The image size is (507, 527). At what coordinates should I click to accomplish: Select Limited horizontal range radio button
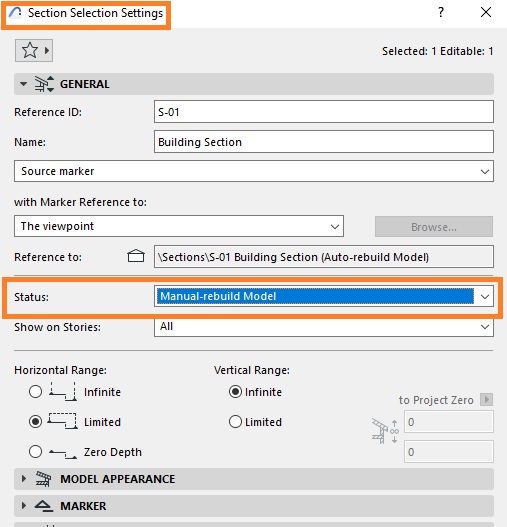click(x=35, y=421)
